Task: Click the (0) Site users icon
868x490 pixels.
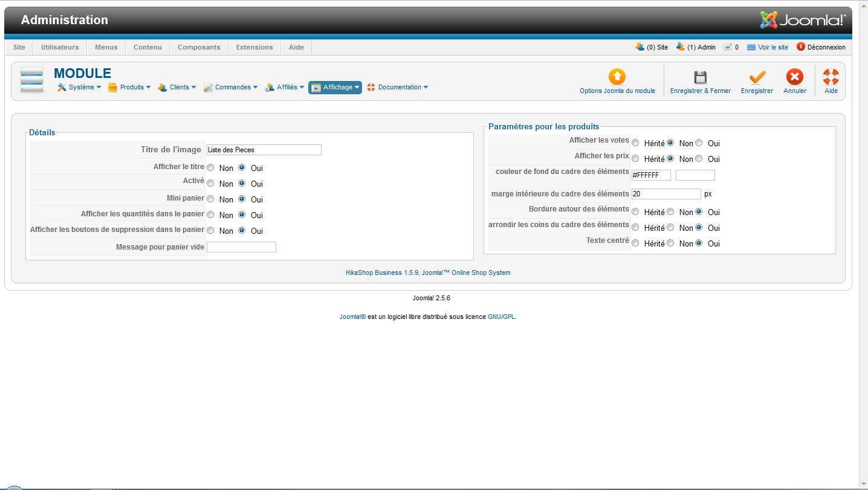Action: tap(640, 47)
